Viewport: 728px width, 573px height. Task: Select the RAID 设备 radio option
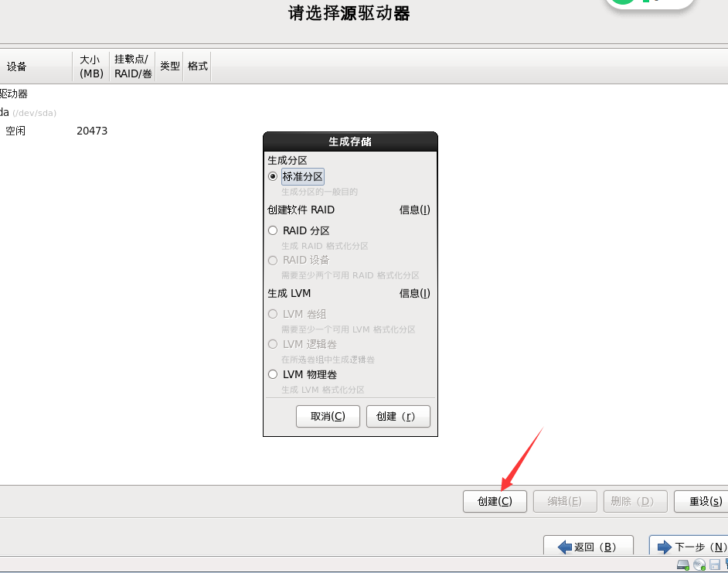pyautogui.click(x=273, y=261)
